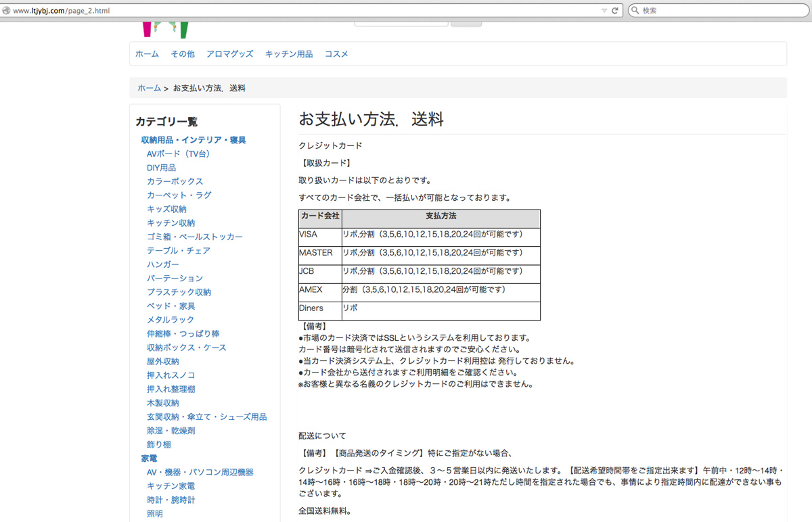Click the magnifier icon in browser search

(635, 11)
